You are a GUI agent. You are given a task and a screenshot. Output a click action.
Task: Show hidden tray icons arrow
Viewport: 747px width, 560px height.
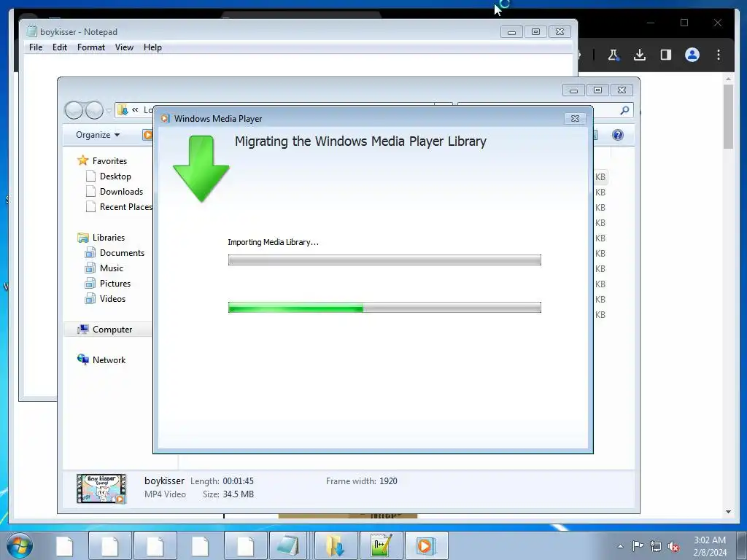[x=620, y=546]
